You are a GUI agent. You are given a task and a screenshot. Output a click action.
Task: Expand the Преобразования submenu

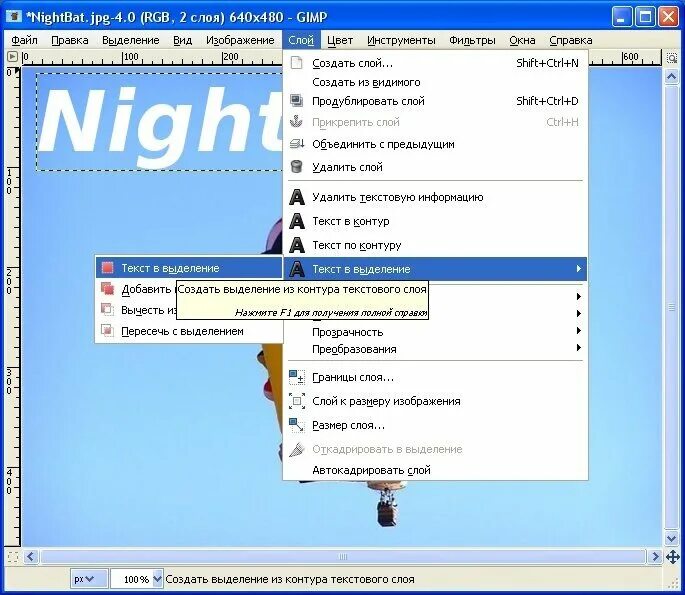(x=436, y=349)
